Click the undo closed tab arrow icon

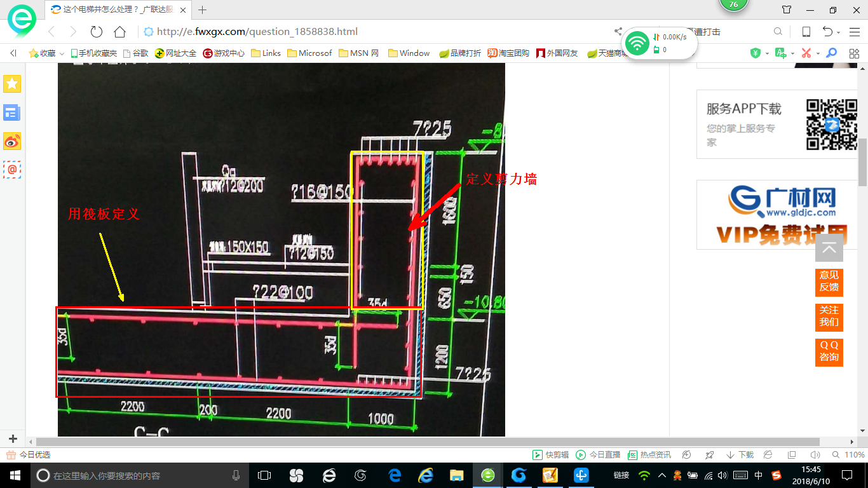[x=828, y=32]
